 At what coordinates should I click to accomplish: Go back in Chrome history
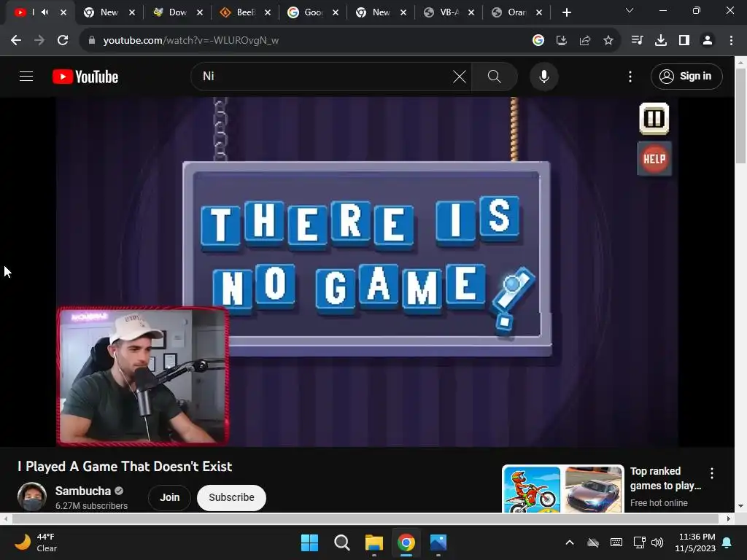[x=16, y=41]
